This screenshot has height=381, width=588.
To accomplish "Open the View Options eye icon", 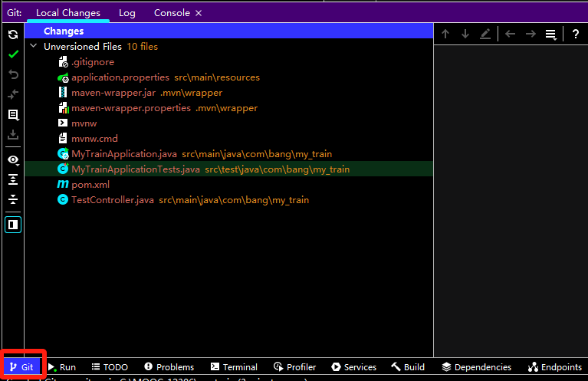I will (13, 160).
